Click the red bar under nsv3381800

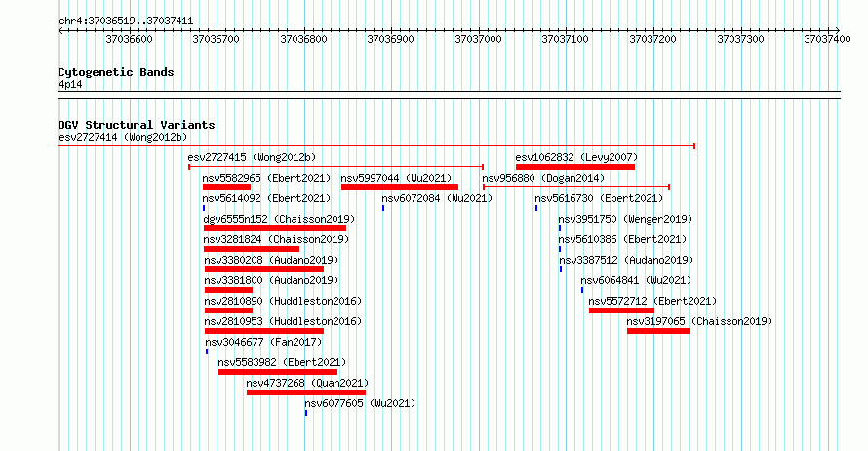[228, 290]
